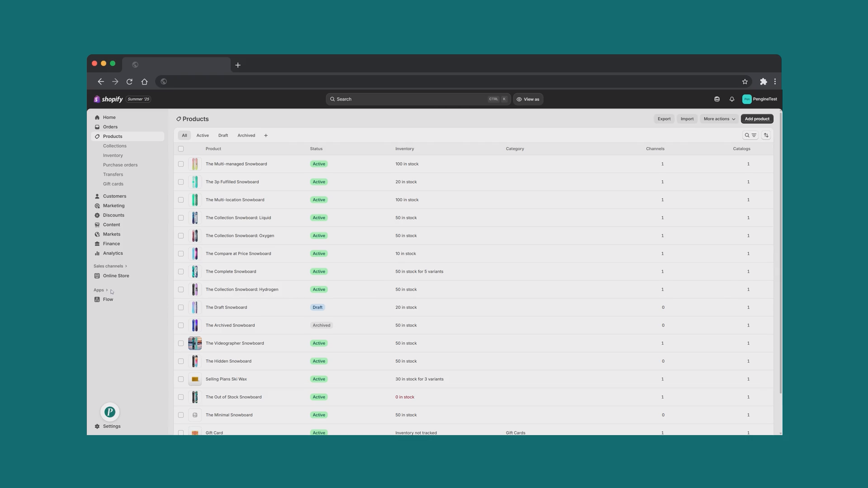The image size is (868, 488).
Task: Open the More actions dropdown
Action: pyautogui.click(x=719, y=119)
